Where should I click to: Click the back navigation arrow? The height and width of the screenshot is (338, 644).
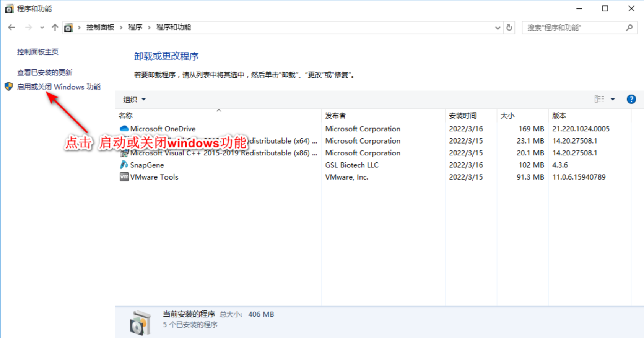11,28
